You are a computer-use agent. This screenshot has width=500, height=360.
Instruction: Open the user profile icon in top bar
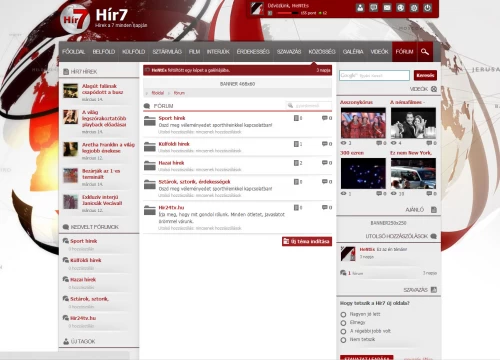coord(360,8)
